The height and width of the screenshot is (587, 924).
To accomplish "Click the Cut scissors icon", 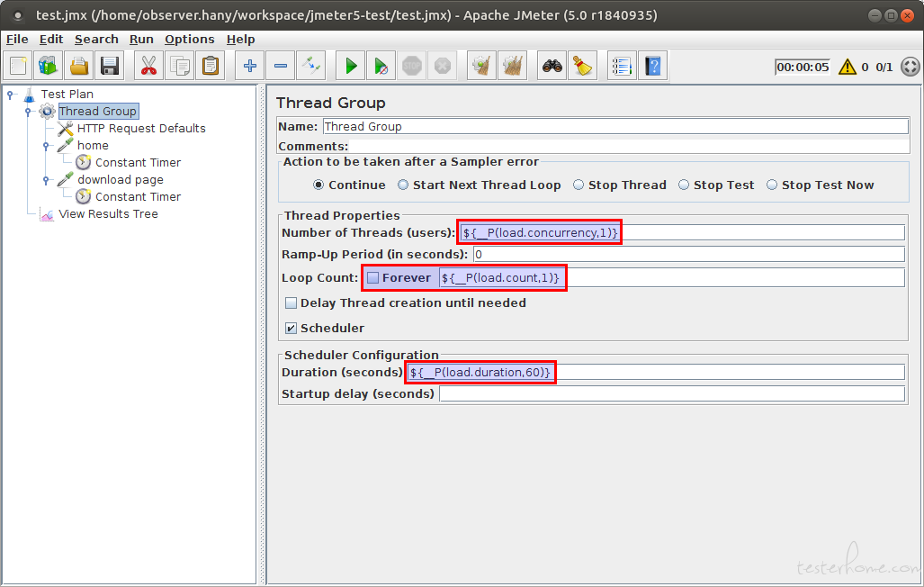I will 148,66.
